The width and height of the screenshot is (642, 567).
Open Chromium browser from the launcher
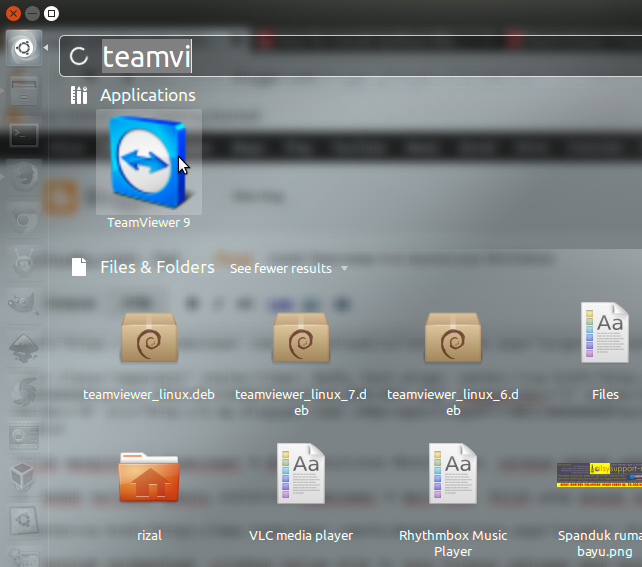(24, 220)
